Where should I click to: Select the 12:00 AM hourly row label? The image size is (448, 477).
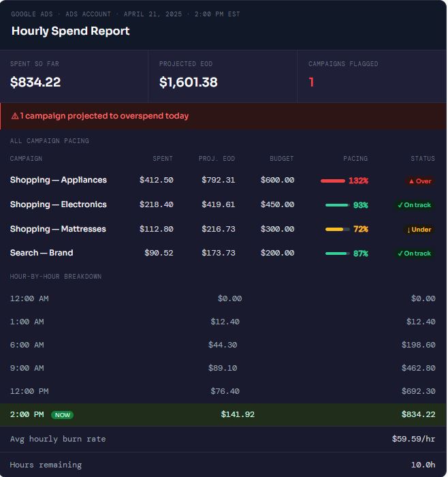29,298
